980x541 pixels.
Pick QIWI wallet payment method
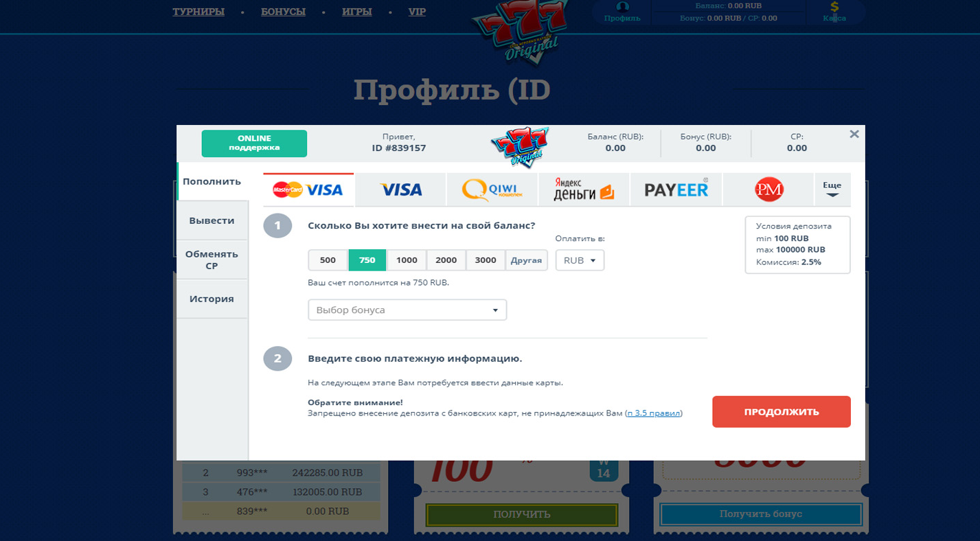coord(492,189)
